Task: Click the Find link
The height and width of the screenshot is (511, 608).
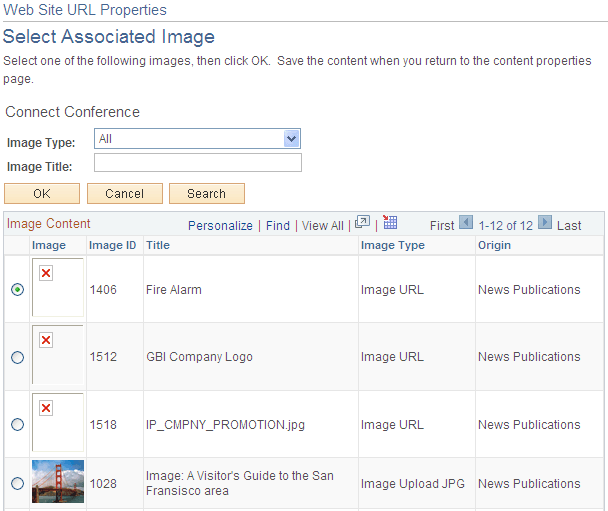Action: (x=278, y=226)
